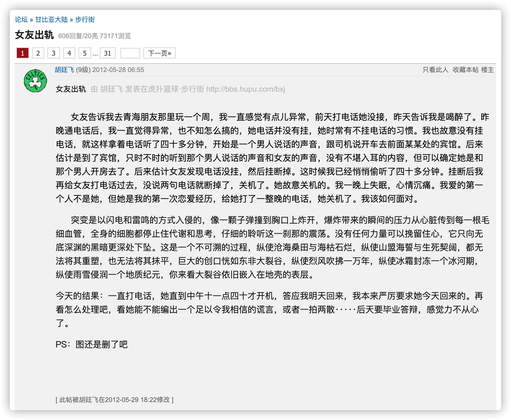Screen dimensions: 511x420
Task: Click hupu.com/bxj source URL text
Action: pos(245,89)
